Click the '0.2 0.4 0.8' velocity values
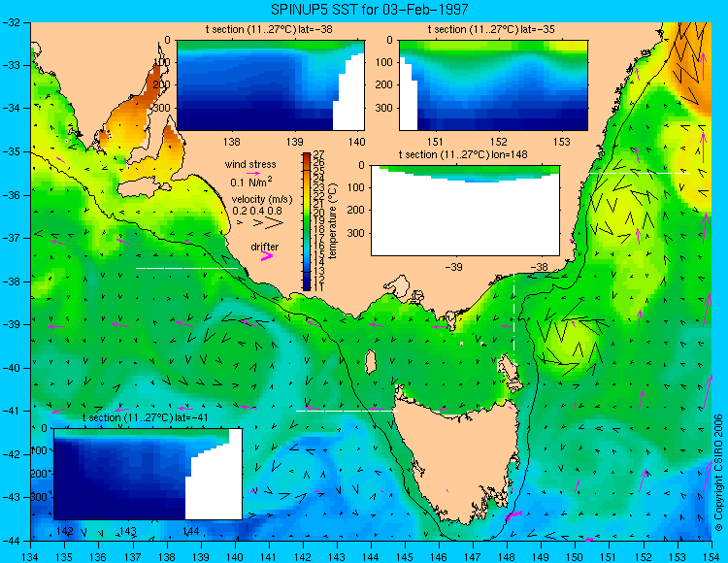The width and height of the screenshot is (728, 563). coord(257,211)
